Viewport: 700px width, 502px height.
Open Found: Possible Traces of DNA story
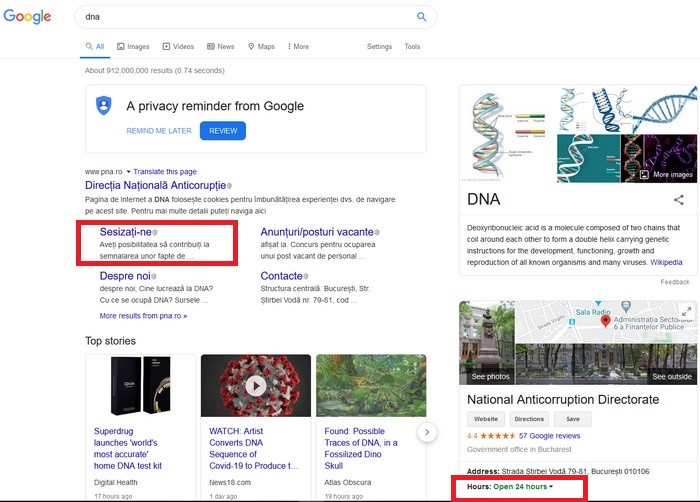361,448
